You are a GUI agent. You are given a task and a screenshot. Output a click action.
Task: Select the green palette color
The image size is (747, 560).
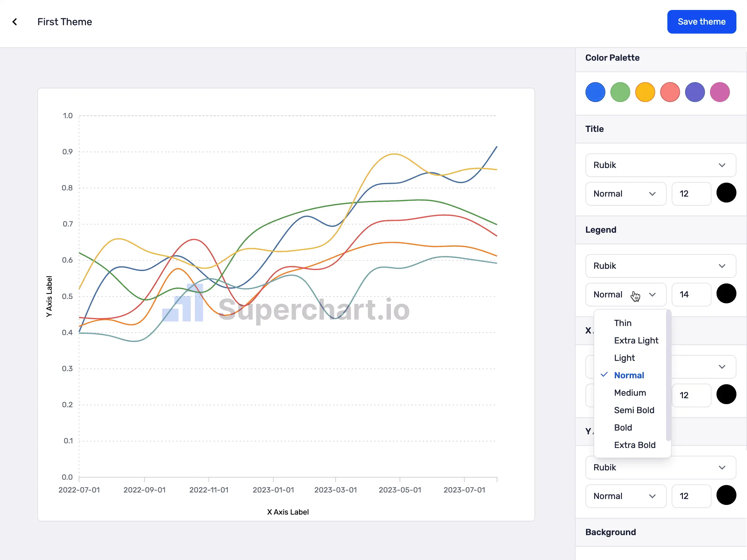(x=620, y=92)
